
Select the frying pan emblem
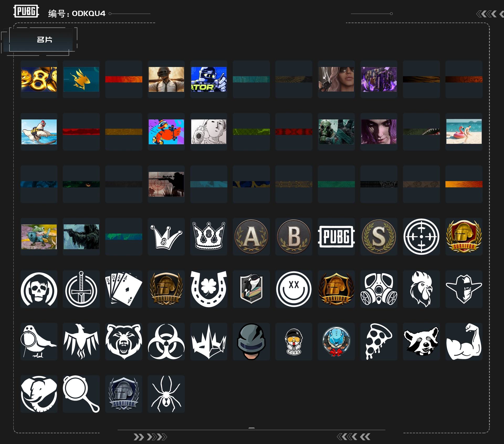(x=81, y=394)
